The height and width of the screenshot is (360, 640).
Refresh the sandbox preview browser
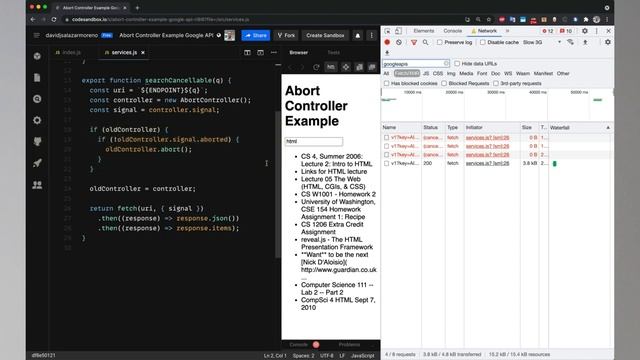pyautogui.click(x=316, y=67)
